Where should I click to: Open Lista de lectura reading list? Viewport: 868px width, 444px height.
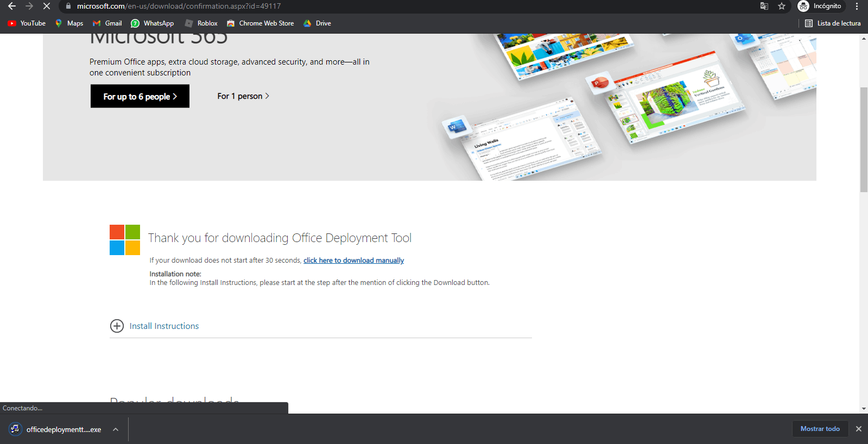tap(833, 23)
